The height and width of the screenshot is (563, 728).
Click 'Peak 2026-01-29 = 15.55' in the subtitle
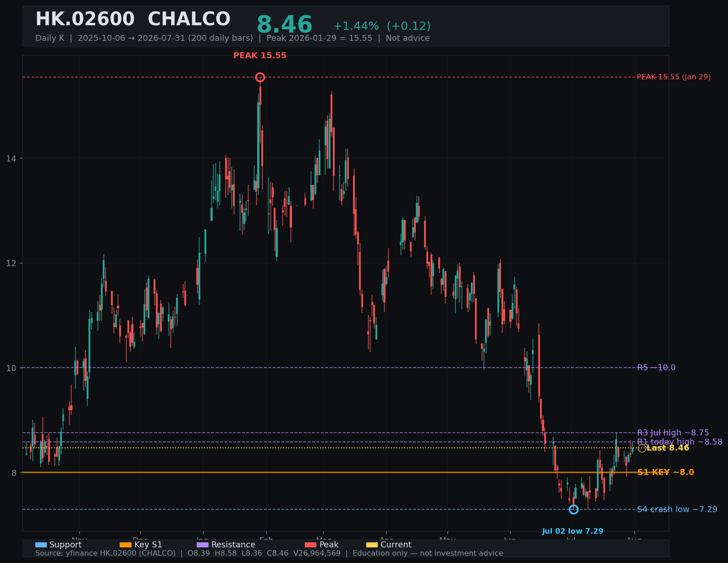click(x=320, y=38)
